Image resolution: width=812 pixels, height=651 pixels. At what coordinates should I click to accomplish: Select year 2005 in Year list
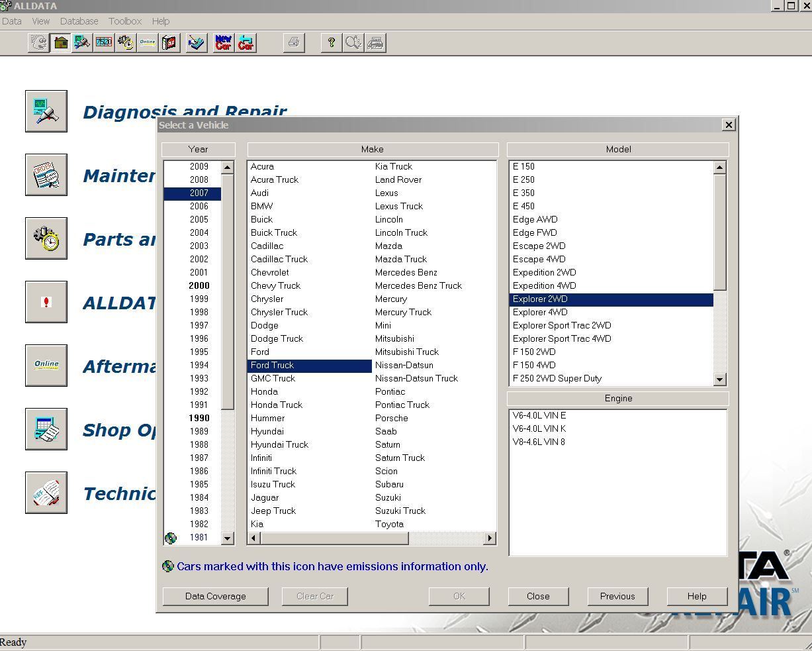pyautogui.click(x=199, y=219)
